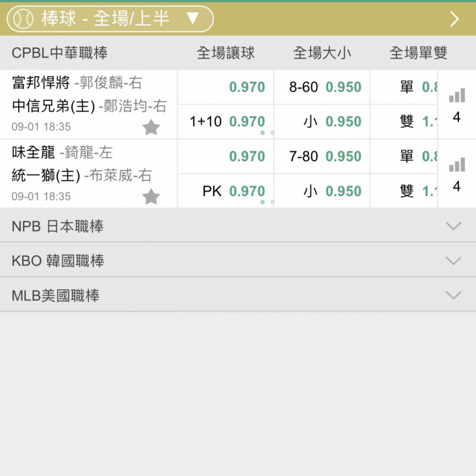The image size is (476, 476).
Task: Click 09-01 18:35 time of 富邦悍將 match
Action: (x=41, y=127)
